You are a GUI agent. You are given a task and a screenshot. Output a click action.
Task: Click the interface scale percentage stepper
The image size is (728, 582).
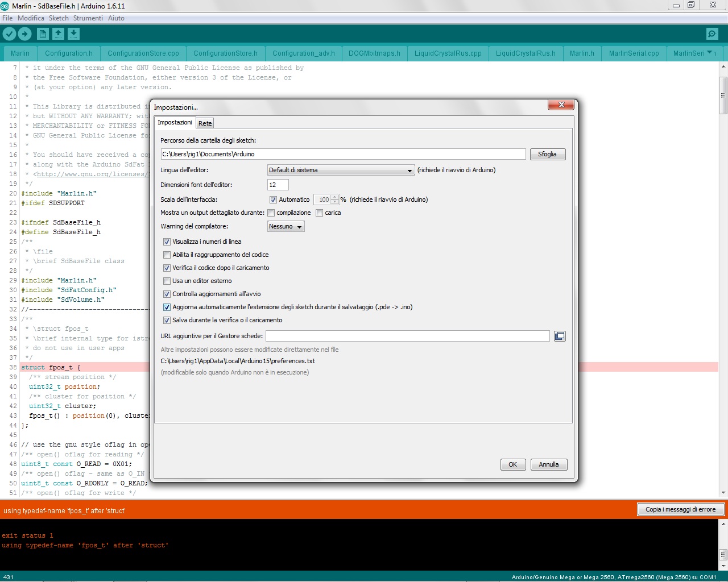[x=335, y=199]
